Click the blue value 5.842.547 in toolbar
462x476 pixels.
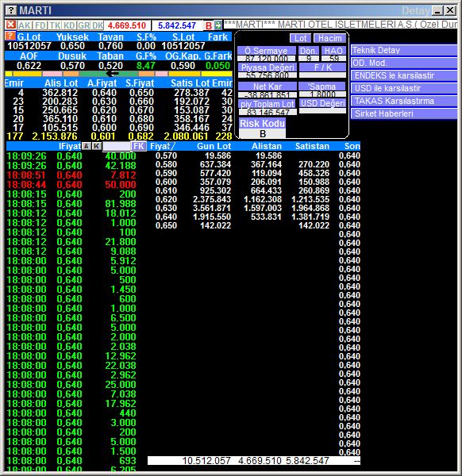tap(177, 25)
